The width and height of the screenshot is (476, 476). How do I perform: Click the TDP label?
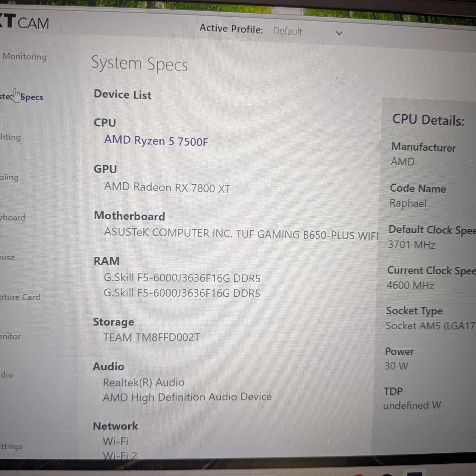click(393, 391)
